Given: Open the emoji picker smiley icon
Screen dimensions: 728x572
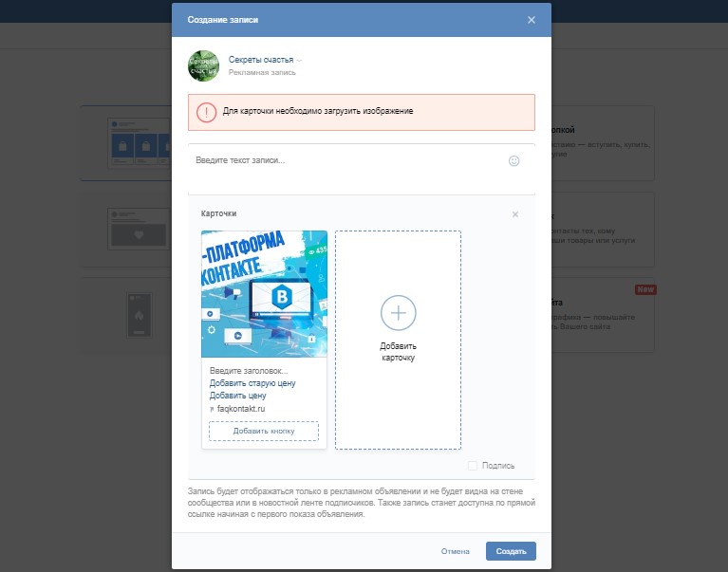Looking at the screenshot, I should (513, 161).
